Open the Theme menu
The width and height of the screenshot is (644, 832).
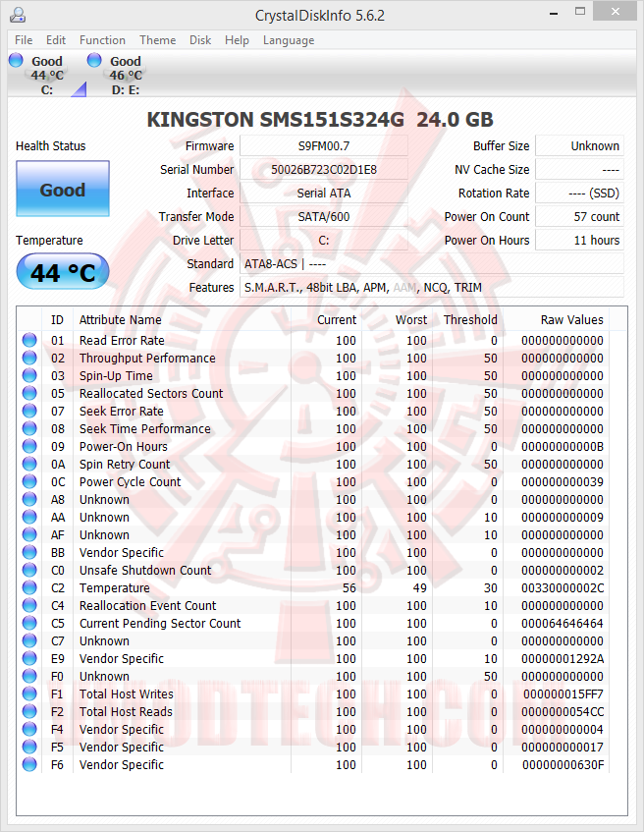pyautogui.click(x=157, y=40)
